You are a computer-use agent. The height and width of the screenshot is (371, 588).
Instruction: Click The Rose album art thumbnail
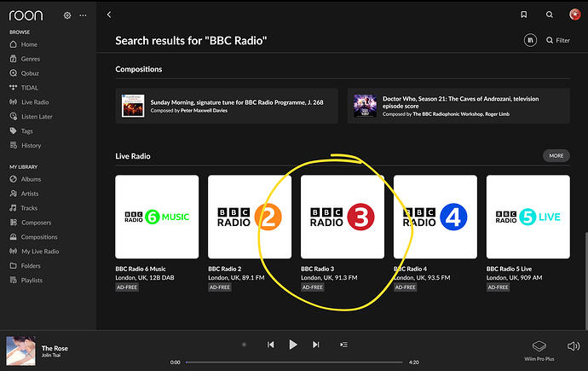point(20,351)
